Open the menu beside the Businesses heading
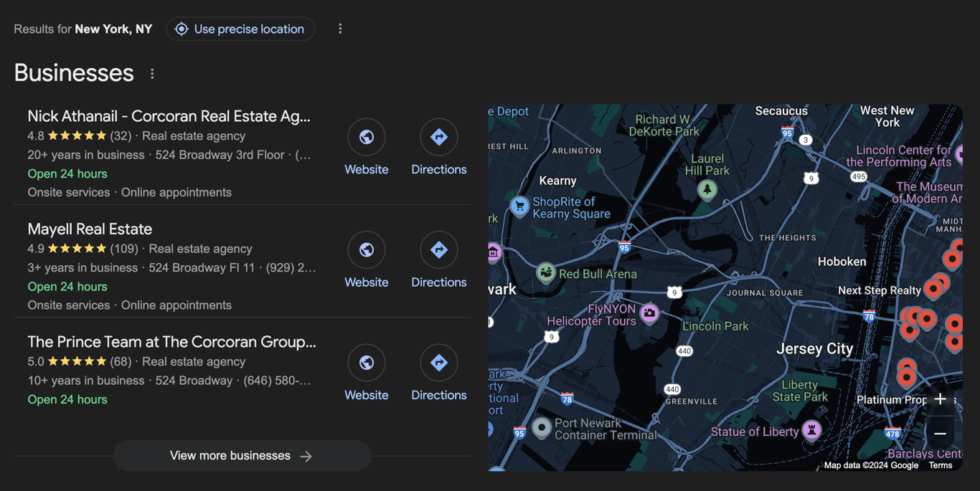Screen dimensions: 980x491 tap(151, 73)
